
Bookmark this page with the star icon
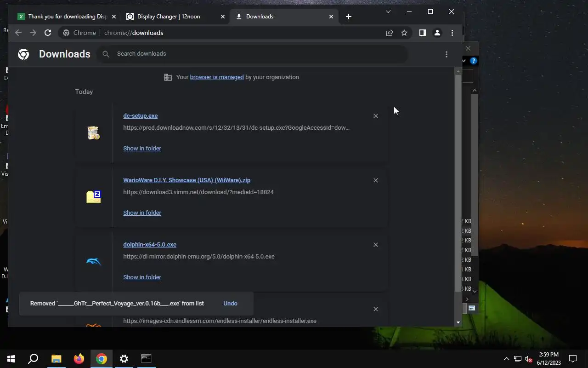[x=404, y=33]
